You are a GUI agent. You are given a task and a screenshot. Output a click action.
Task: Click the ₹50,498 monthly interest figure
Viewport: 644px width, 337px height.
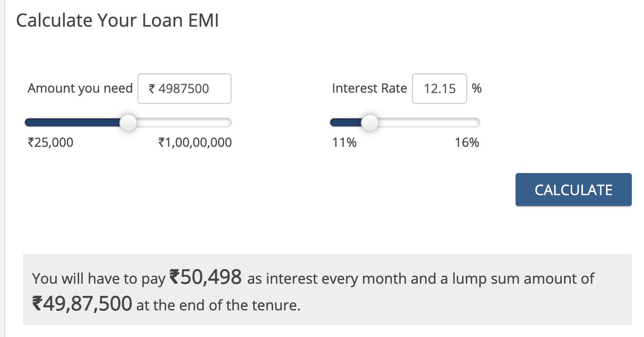click(x=205, y=277)
